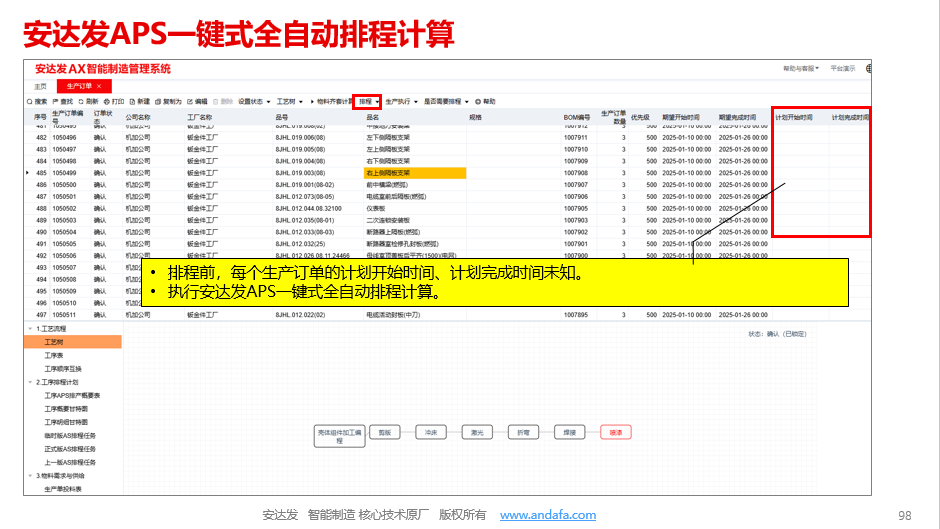Open 正式版AS排程任务 tree item

pos(70,449)
